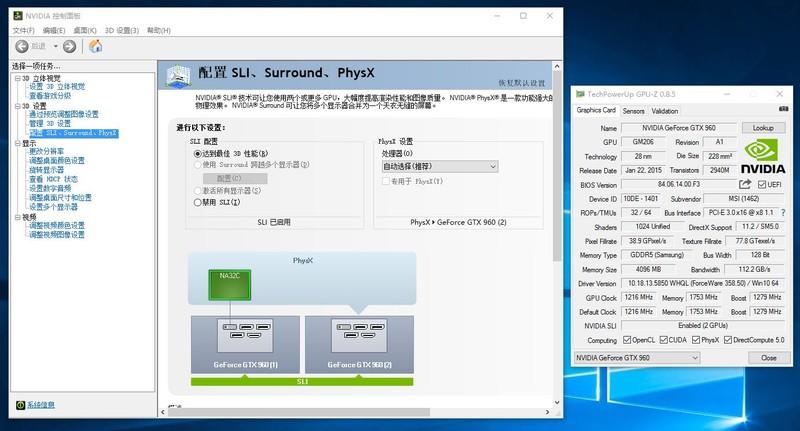Open the 桌面(K) menu
Image resolution: width=800 pixels, height=431 pixels.
click(85, 31)
